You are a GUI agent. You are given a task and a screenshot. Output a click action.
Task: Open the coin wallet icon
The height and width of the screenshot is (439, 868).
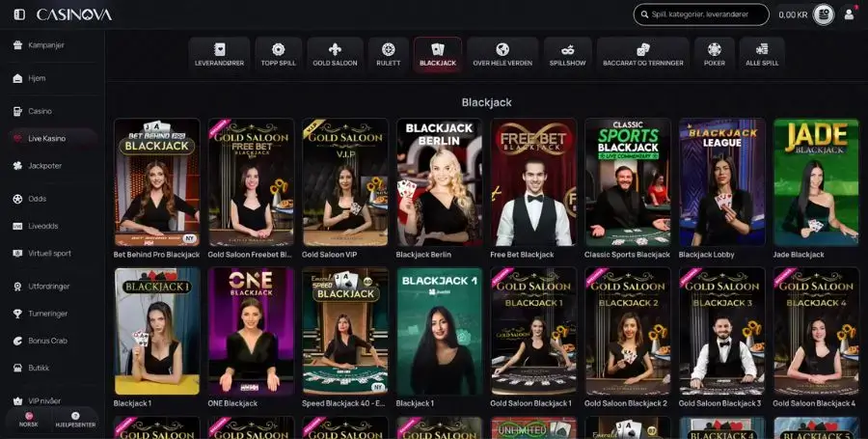point(824,14)
